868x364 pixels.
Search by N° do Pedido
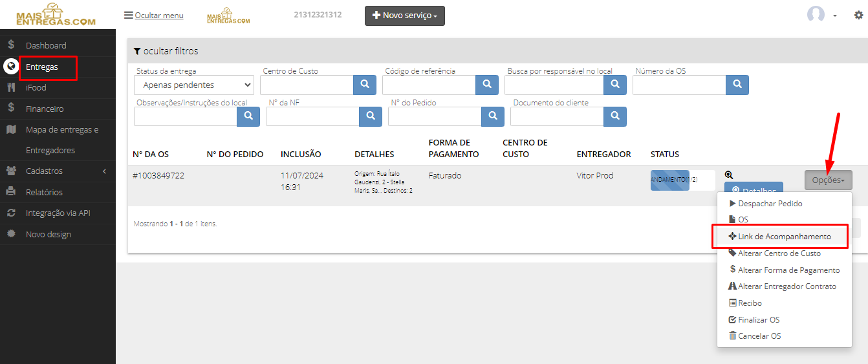coord(493,116)
